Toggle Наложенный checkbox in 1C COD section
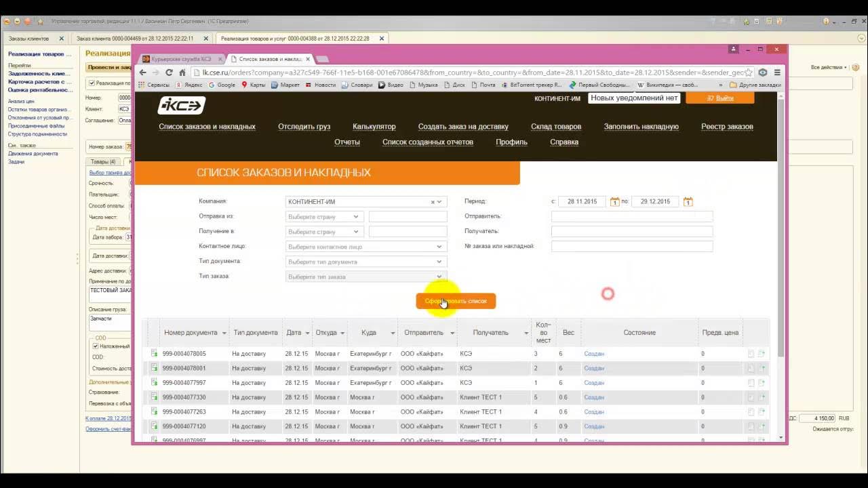868x488 pixels. coord(96,346)
